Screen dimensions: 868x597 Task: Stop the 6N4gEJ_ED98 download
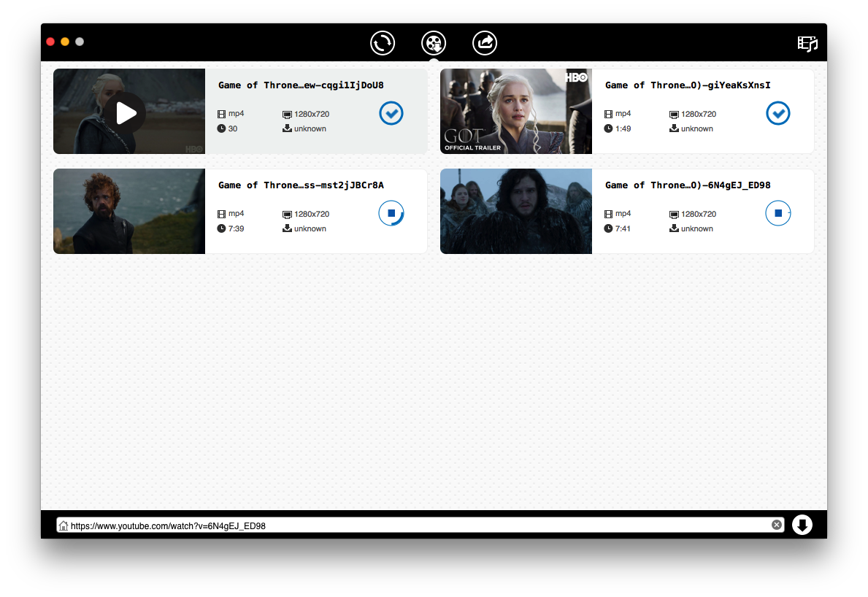pyautogui.click(x=778, y=213)
